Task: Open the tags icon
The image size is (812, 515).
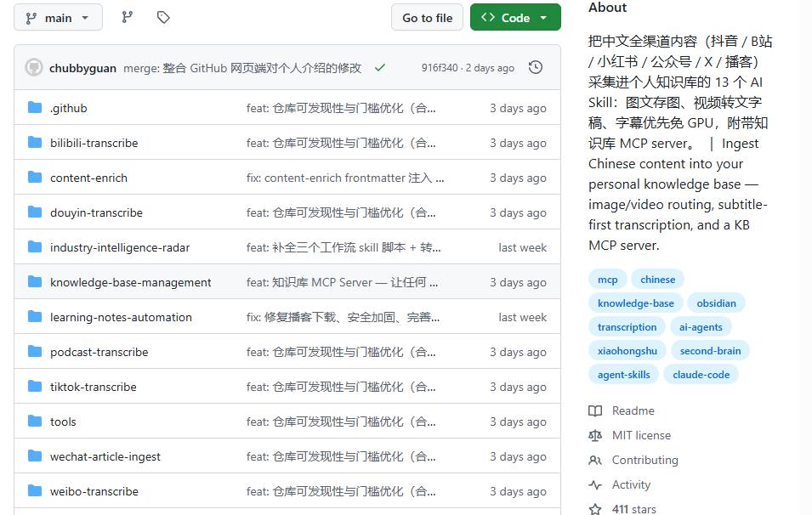Action: click(x=163, y=18)
